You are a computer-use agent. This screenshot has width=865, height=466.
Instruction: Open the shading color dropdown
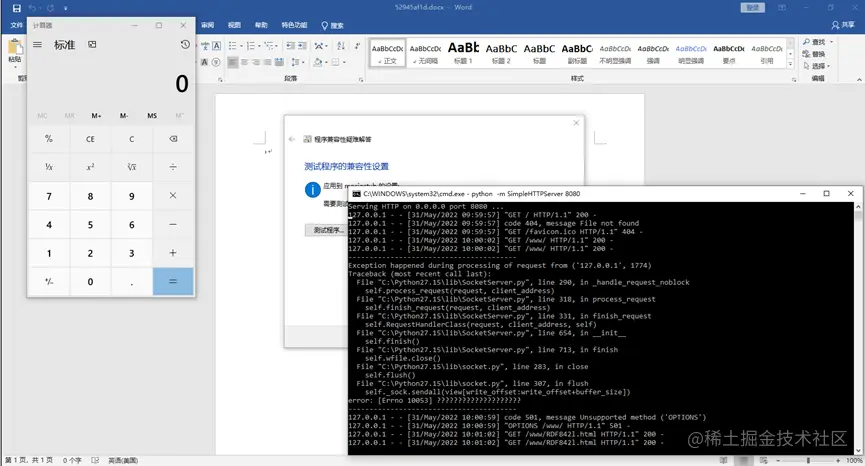pos(326,62)
